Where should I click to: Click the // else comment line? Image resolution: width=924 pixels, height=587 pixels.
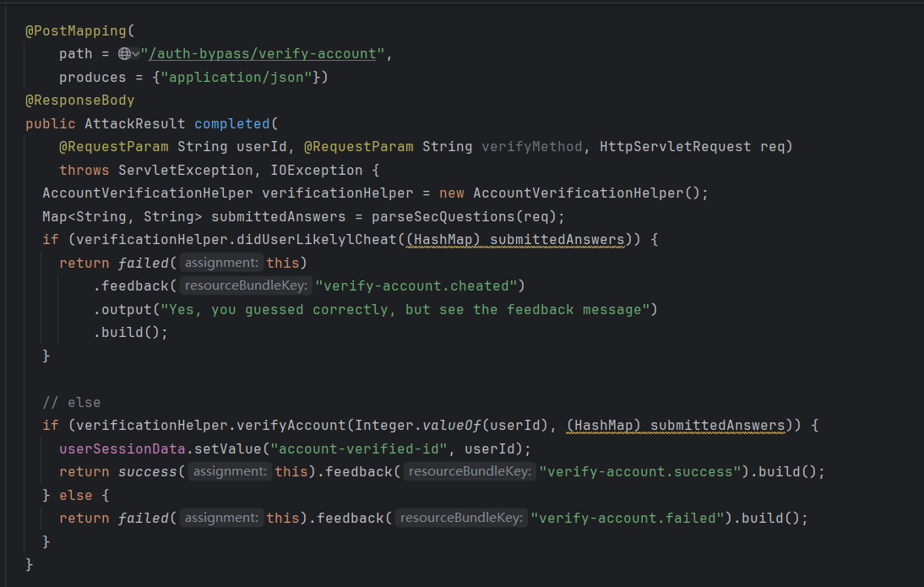coord(72,402)
